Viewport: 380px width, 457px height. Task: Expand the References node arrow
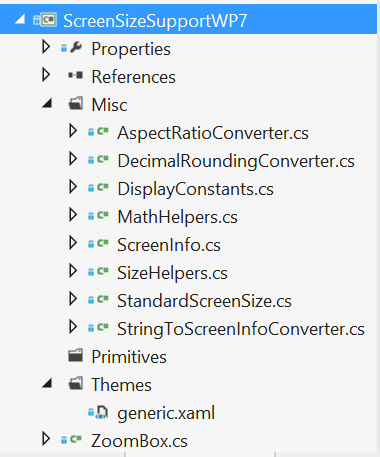coord(46,75)
